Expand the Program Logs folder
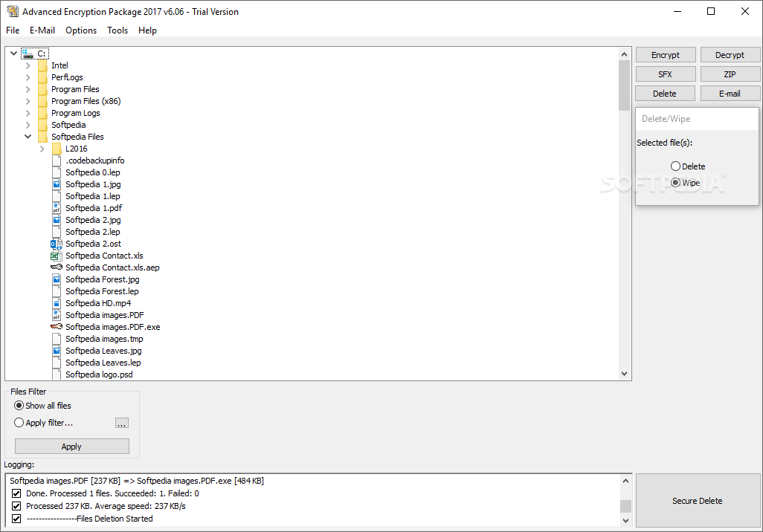Screen dimensions: 763x532 (x=28, y=113)
